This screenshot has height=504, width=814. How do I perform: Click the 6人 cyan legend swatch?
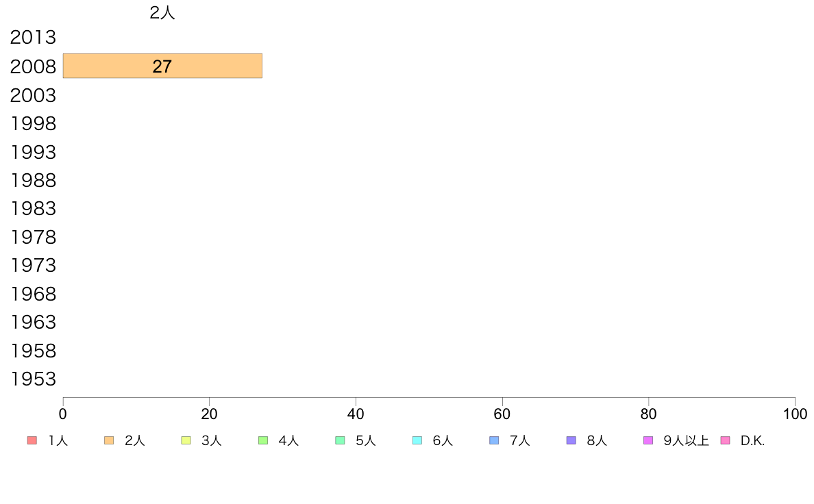417,440
